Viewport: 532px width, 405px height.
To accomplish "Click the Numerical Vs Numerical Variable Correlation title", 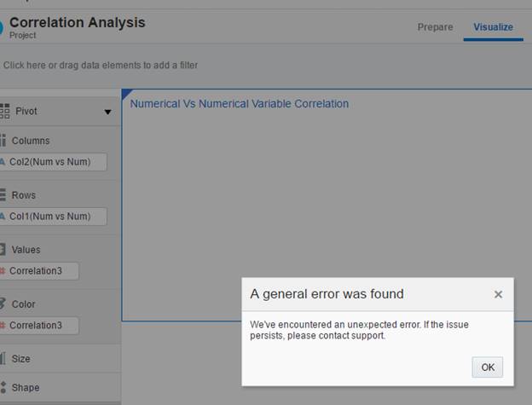I will click(240, 104).
